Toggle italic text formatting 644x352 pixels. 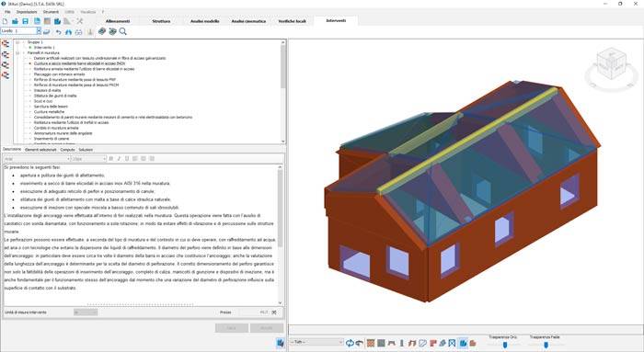click(119, 158)
